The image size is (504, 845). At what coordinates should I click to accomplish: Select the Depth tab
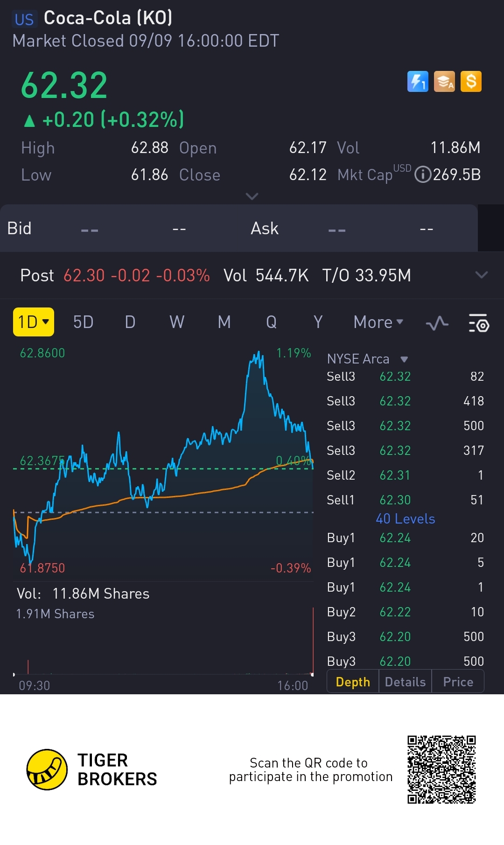353,682
